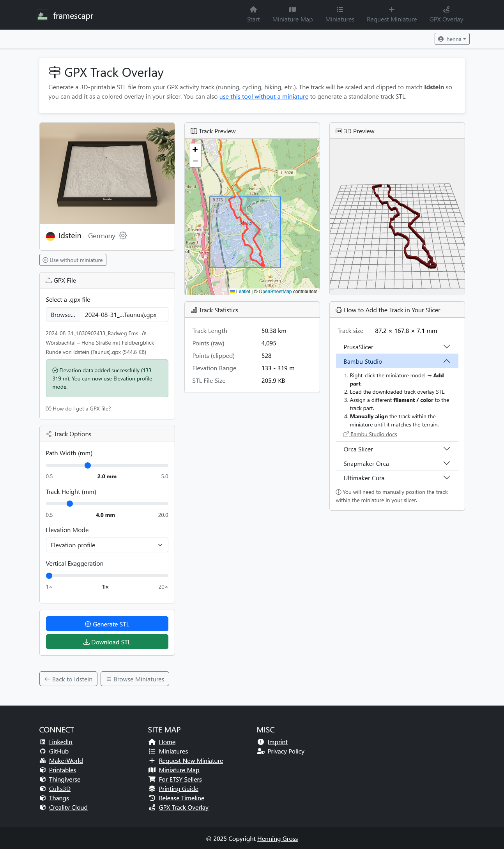Open Henning Gross copyright link

click(x=278, y=838)
